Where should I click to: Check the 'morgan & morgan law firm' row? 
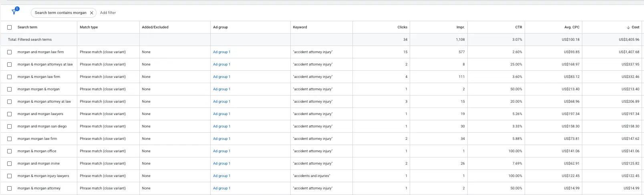tap(10, 77)
